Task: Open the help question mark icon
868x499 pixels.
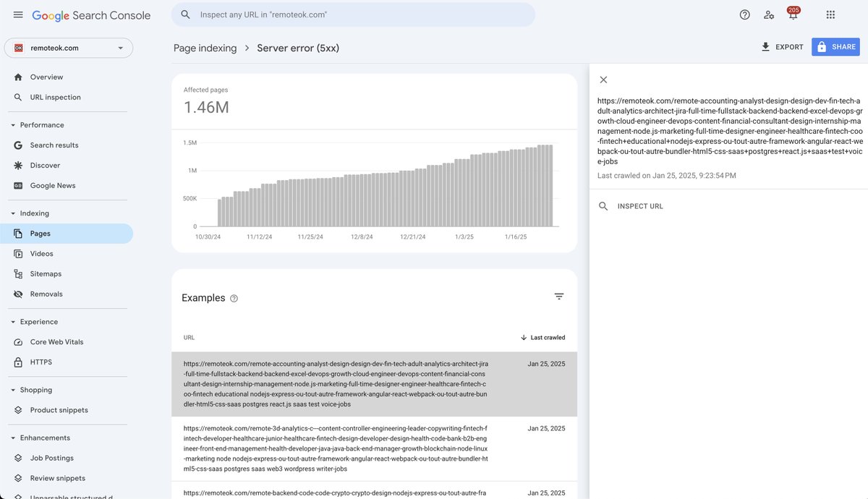Action: click(x=745, y=14)
